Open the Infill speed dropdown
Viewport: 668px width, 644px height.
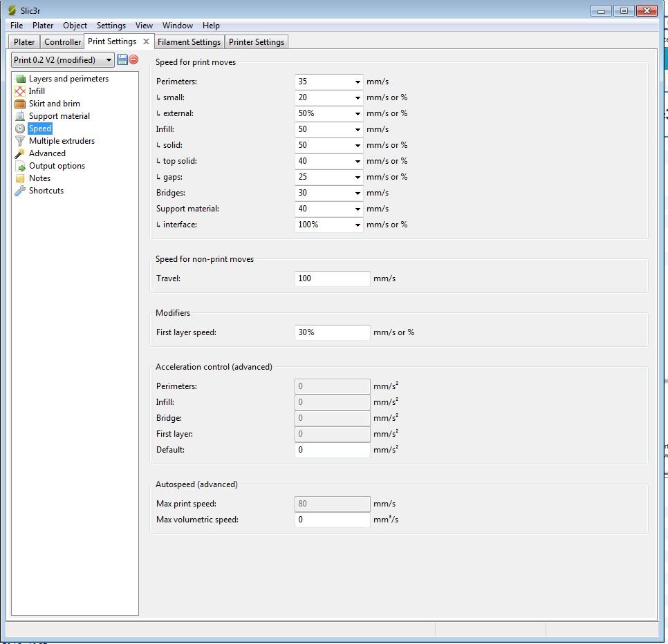pos(358,129)
